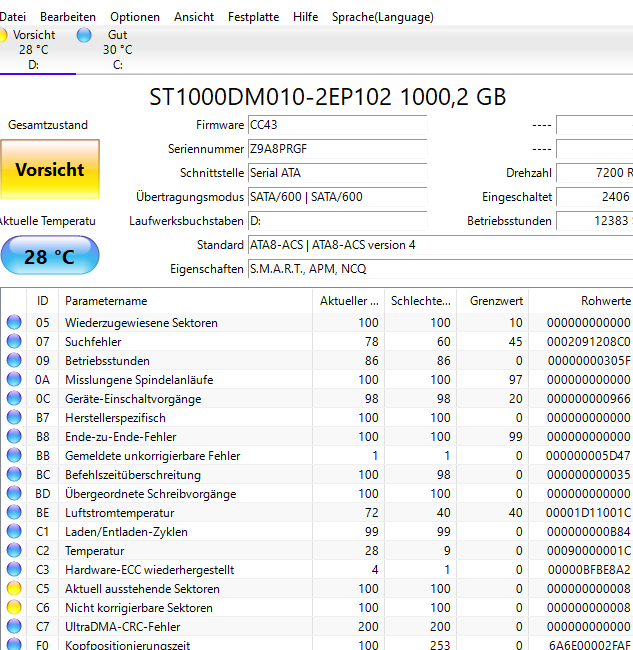The image size is (633, 650).
Task: Click the Drehzahl value field 7200
Action: pos(594,173)
